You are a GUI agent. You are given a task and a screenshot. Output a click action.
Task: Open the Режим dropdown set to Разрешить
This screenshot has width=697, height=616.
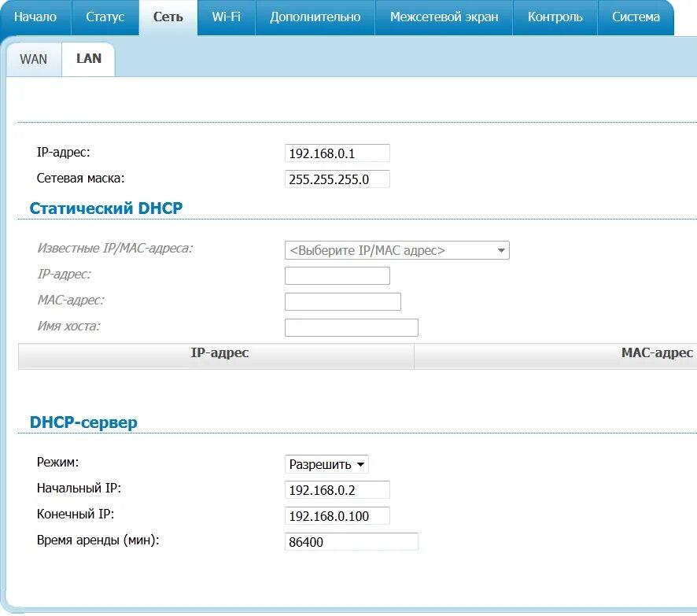click(326, 464)
